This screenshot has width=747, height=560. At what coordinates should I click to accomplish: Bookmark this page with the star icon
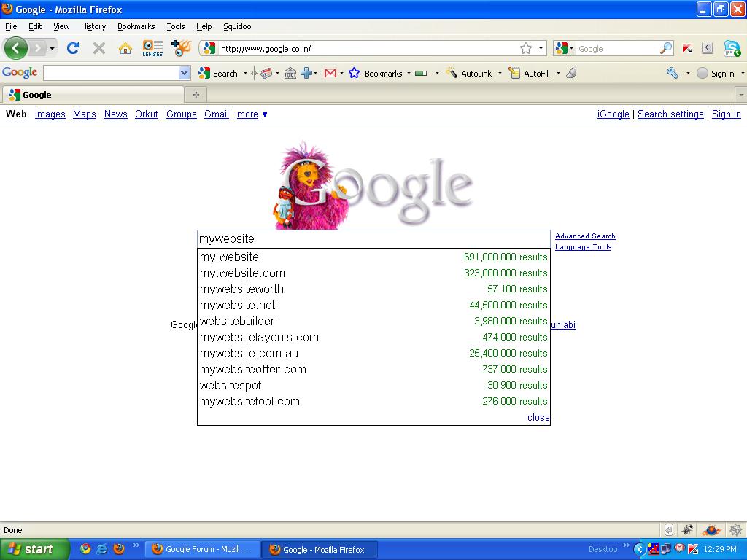tap(526, 49)
